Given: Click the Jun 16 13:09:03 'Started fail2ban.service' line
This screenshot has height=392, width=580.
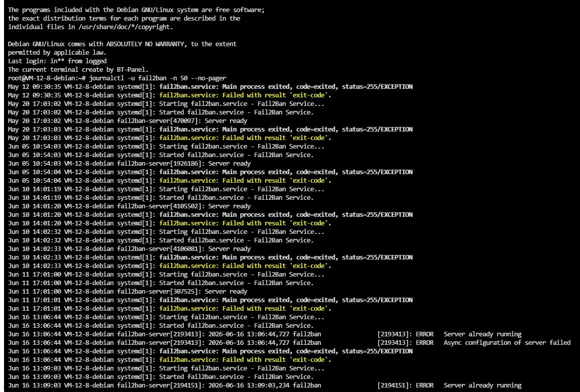Looking at the screenshot, I should click(x=161, y=376).
